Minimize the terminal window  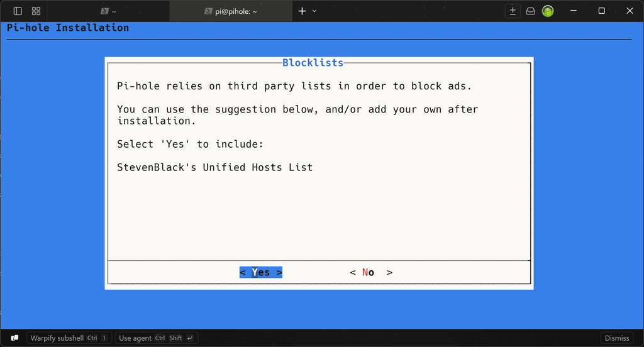coord(574,11)
